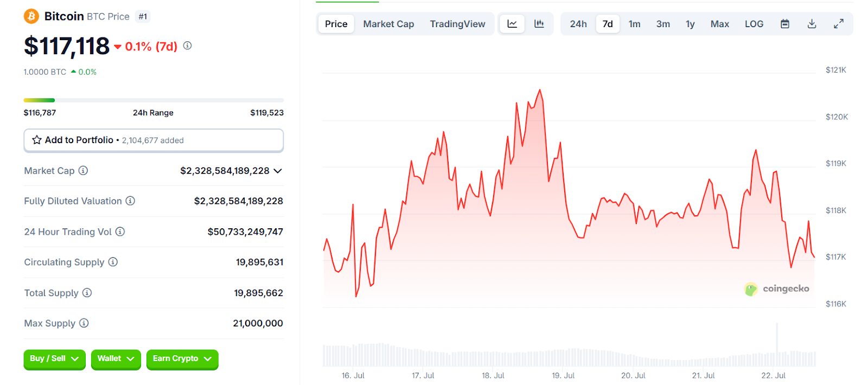
Task: Click the 1.0000 BTC text
Action: 45,72
